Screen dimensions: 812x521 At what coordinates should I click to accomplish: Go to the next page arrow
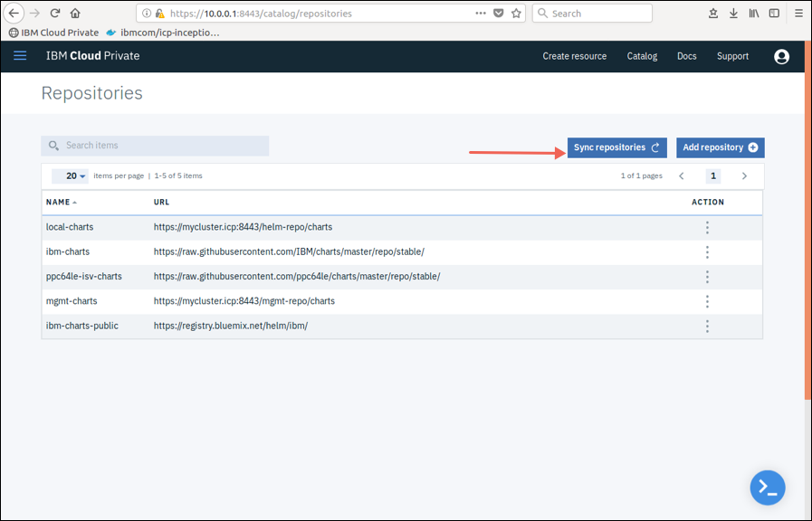(744, 175)
